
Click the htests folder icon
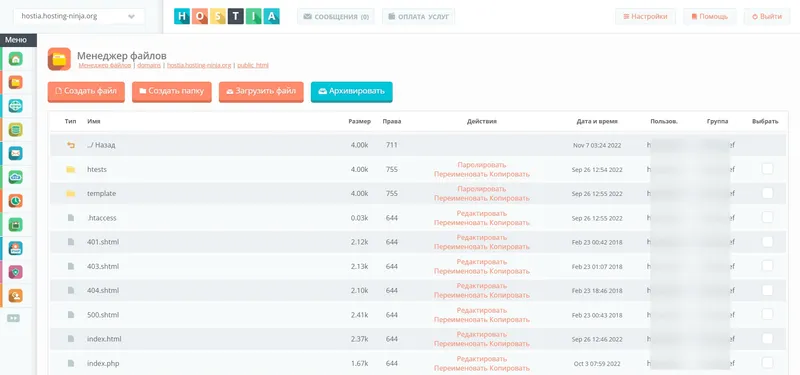tap(71, 169)
